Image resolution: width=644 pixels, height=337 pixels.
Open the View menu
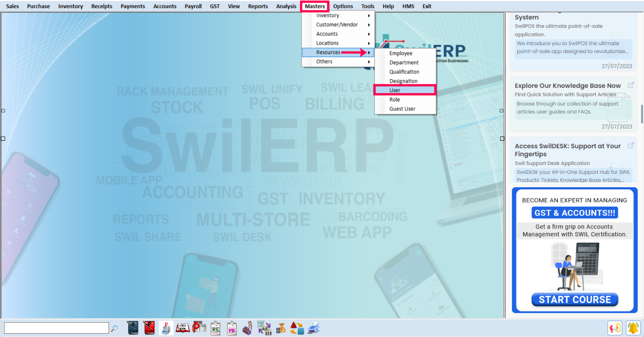[234, 6]
